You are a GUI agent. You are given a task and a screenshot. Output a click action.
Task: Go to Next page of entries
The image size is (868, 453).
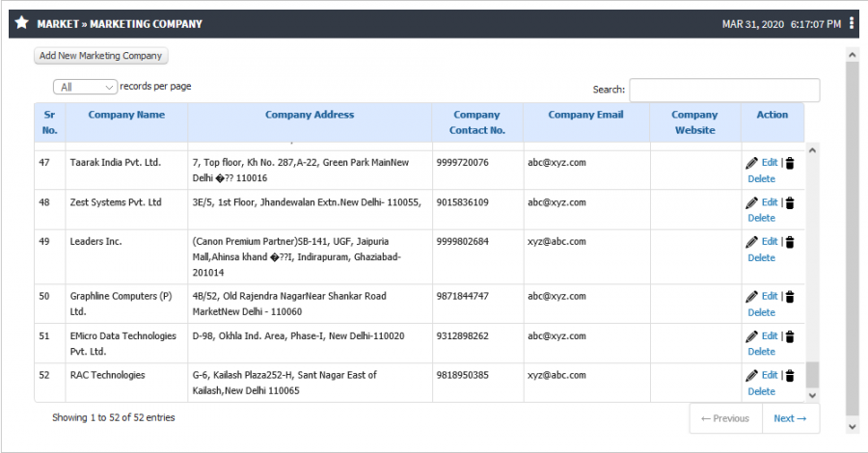pos(790,418)
